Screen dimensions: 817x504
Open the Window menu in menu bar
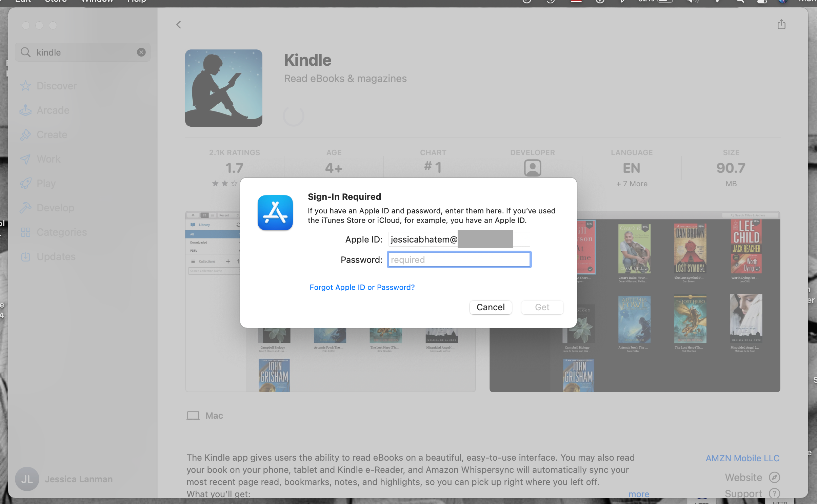click(x=97, y=1)
